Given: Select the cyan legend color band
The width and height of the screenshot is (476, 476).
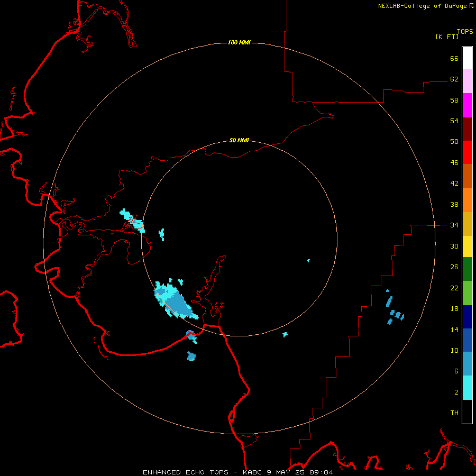Looking at the screenshot, I should tap(467, 388).
